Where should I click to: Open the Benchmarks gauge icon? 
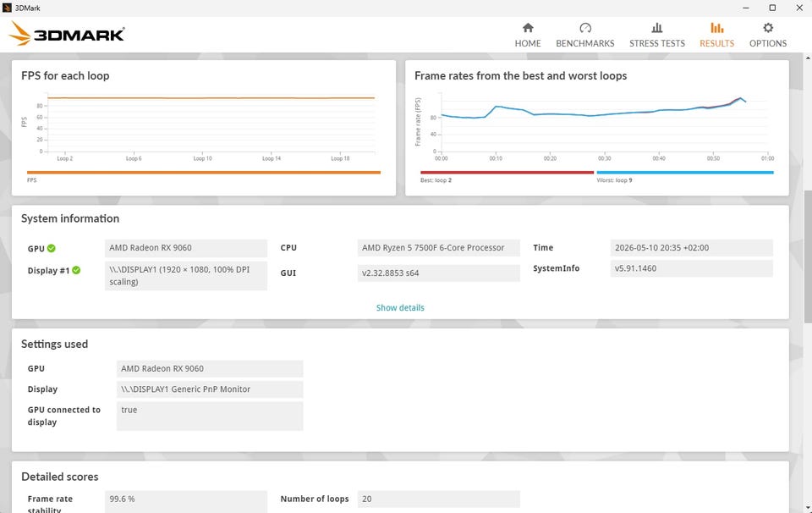click(585, 27)
